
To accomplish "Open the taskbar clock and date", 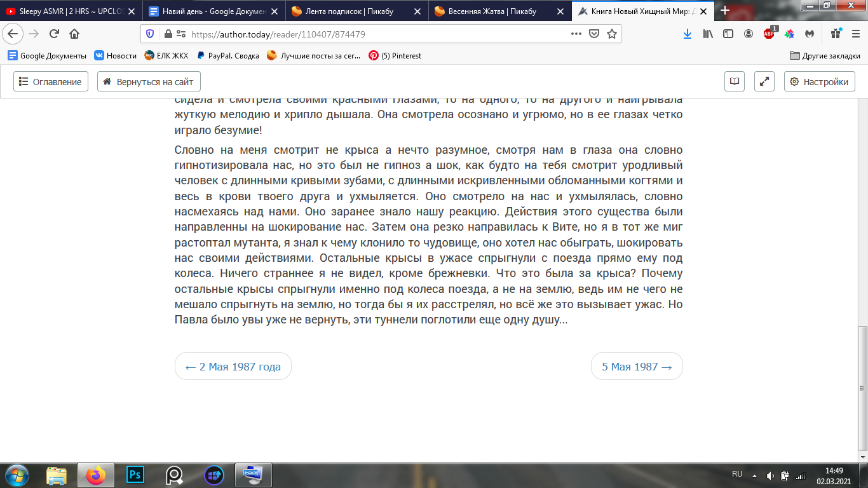I will pos(834,475).
